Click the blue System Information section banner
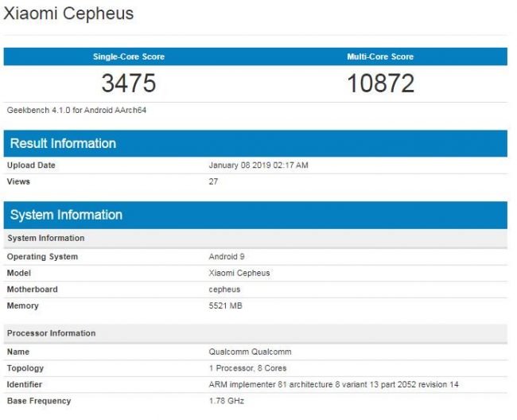The width and height of the screenshot is (517, 420). 255,215
